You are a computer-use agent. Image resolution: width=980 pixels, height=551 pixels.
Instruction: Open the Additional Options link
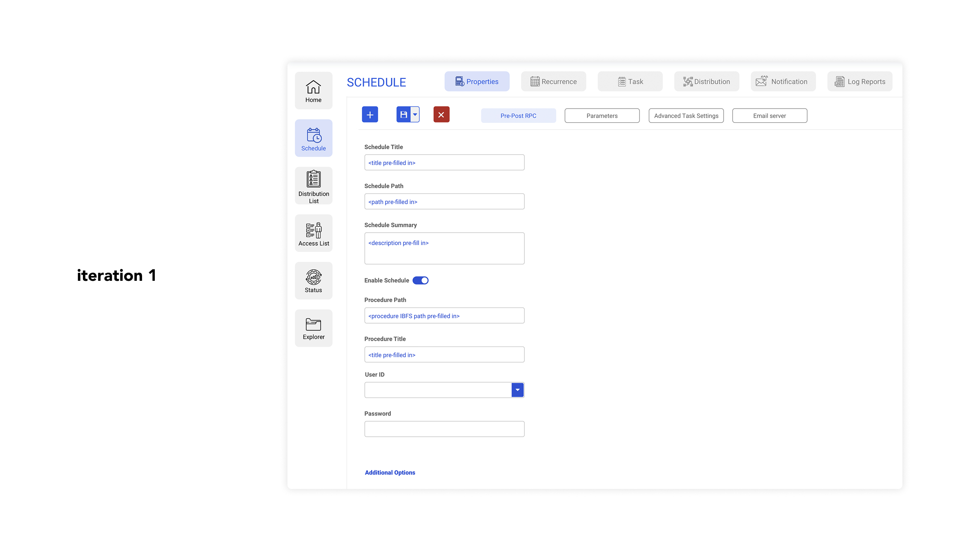tap(390, 473)
